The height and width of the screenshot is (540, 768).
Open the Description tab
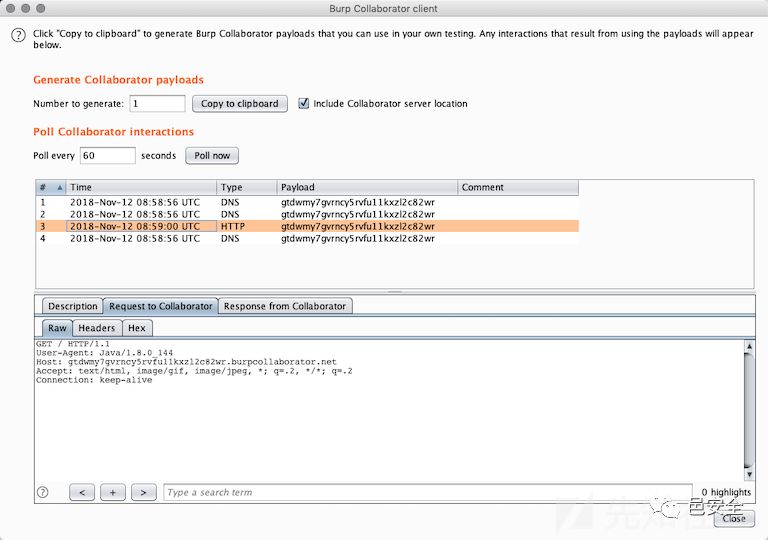click(x=72, y=306)
